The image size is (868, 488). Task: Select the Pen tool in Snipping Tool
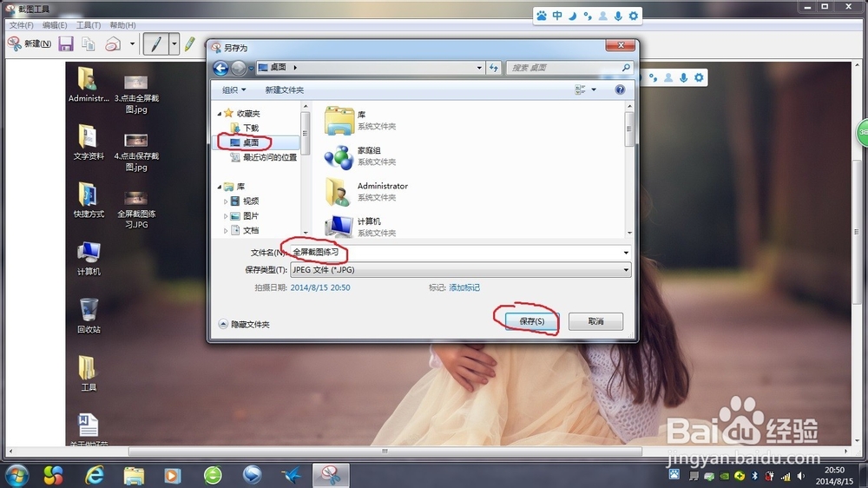pos(155,43)
